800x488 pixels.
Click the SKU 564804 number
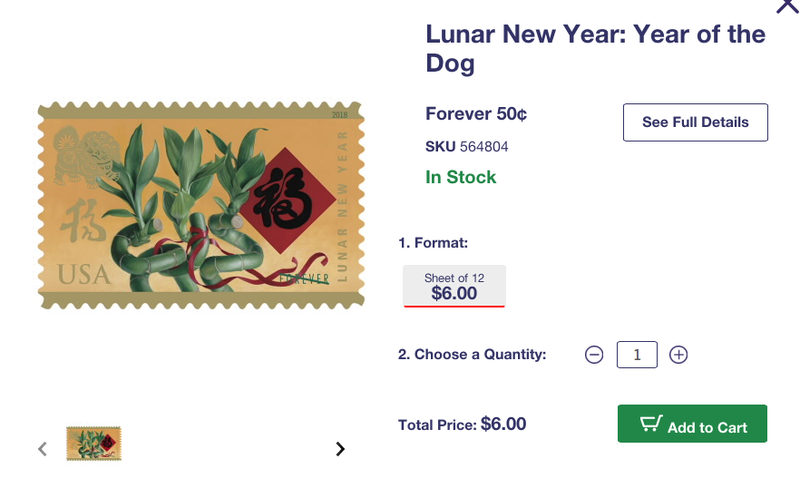tap(484, 147)
